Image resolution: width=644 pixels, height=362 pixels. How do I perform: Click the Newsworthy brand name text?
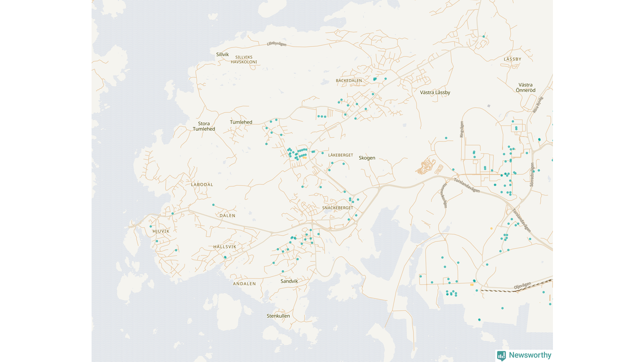(530, 355)
